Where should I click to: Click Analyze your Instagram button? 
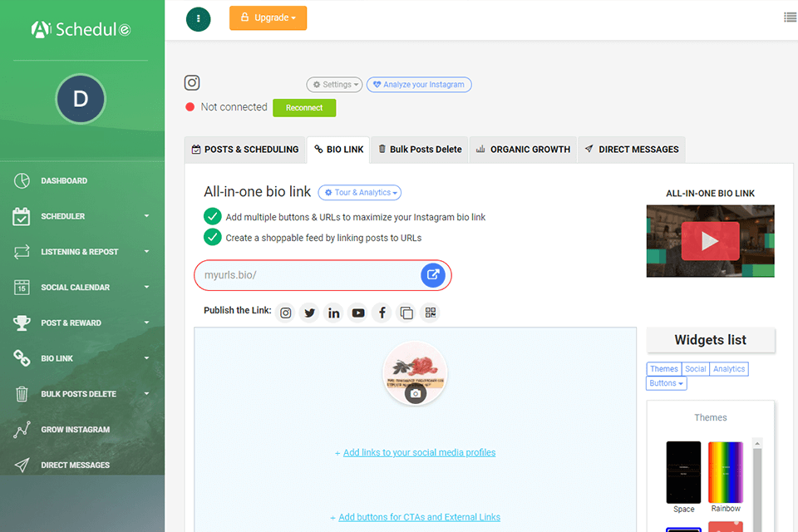click(419, 85)
